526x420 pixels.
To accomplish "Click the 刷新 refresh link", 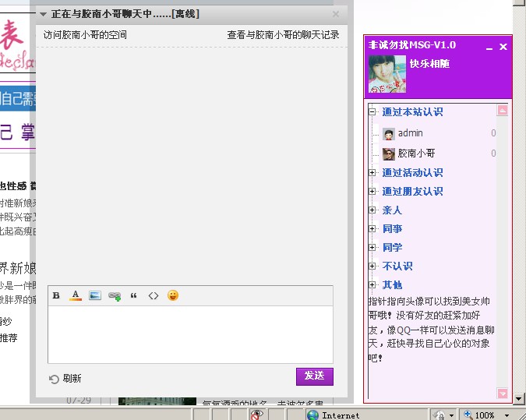I will pyautogui.click(x=72, y=379).
